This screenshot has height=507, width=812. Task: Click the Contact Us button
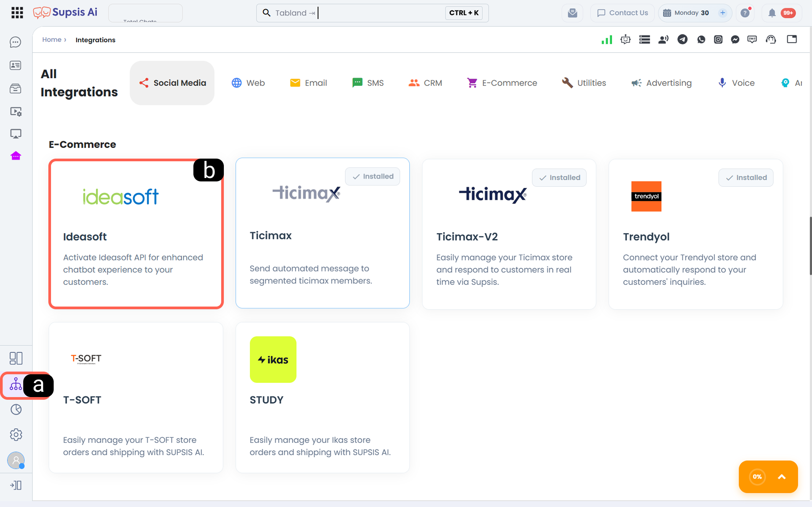click(622, 13)
